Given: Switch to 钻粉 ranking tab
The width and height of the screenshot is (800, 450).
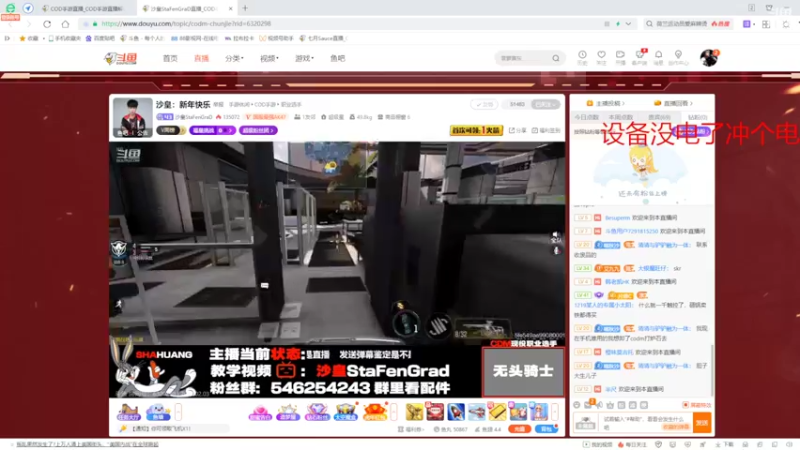Looking at the screenshot, I should point(697,117).
